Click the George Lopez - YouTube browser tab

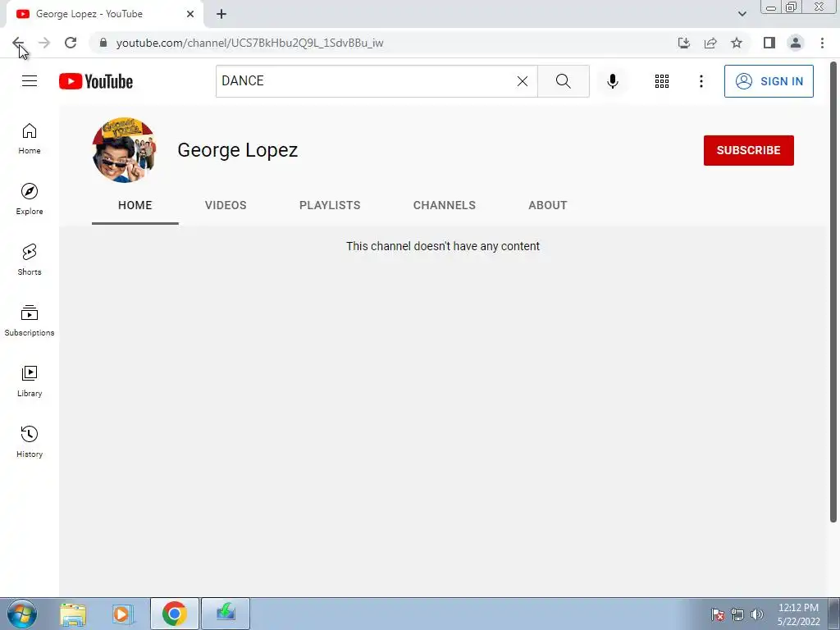pos(104,14)
